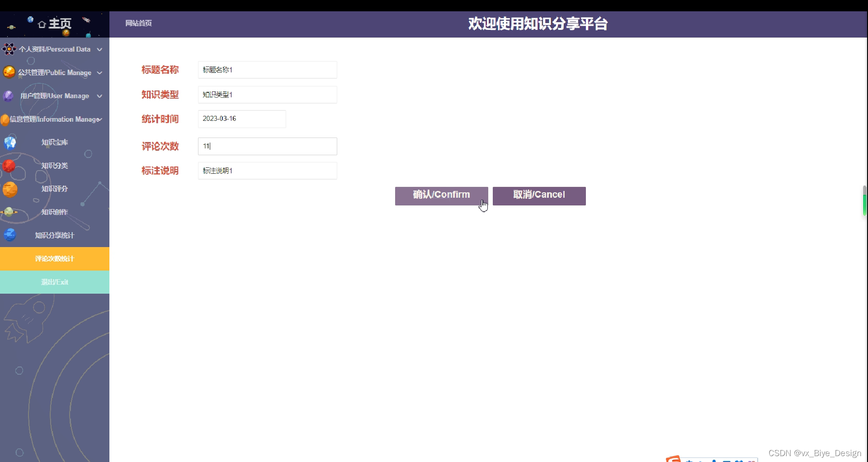Focus the 评论次数 input field
Viewport: 868px width, 462px height.
click(x=267, y=146)
